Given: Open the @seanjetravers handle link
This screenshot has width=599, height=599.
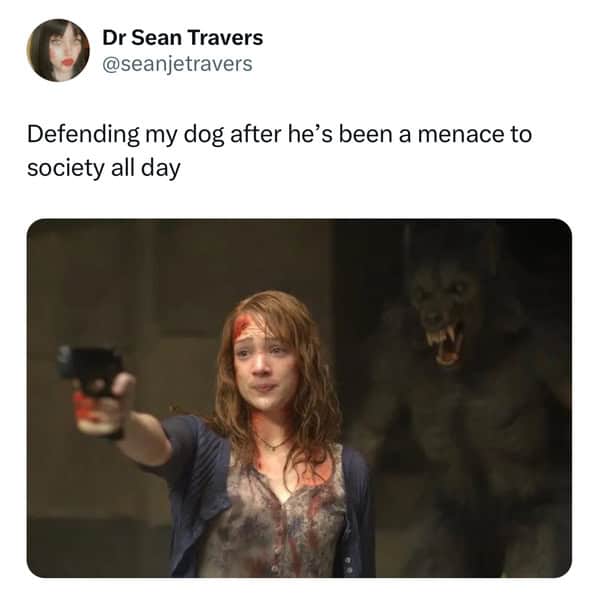Looking at the screenshot, I should [x=177, y=64].
